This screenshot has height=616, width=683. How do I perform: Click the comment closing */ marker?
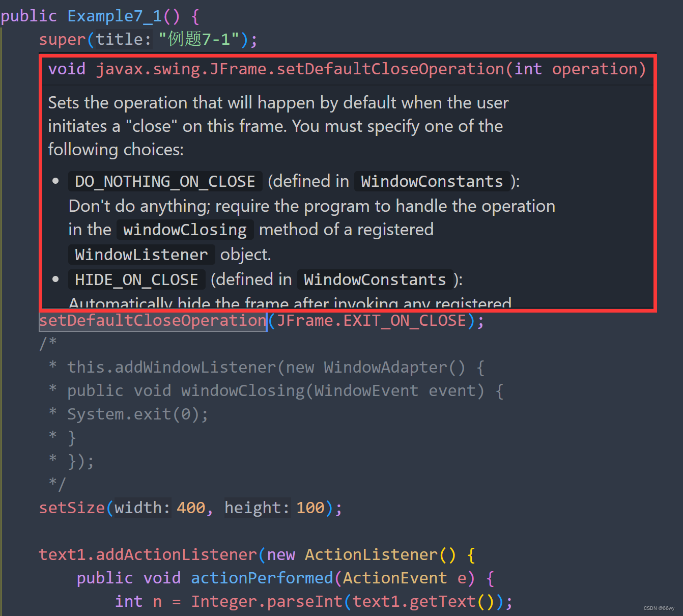[57, 484]
